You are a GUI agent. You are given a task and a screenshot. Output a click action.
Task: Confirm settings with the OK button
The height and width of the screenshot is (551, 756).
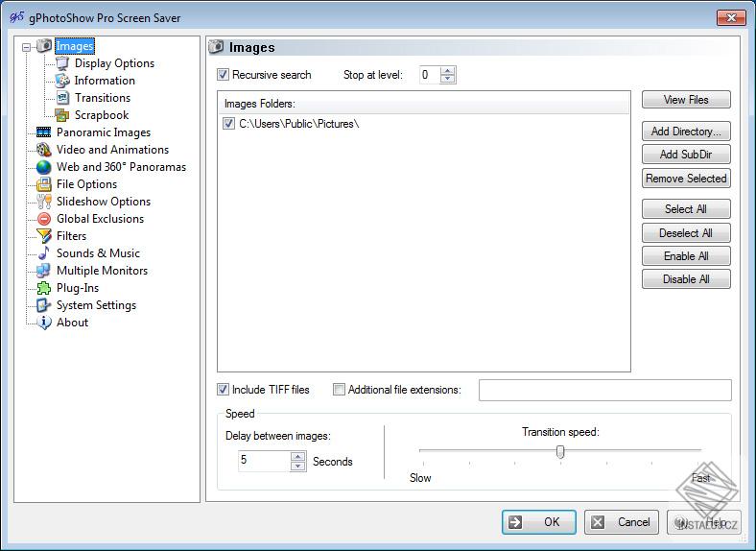tap(539, 522)
